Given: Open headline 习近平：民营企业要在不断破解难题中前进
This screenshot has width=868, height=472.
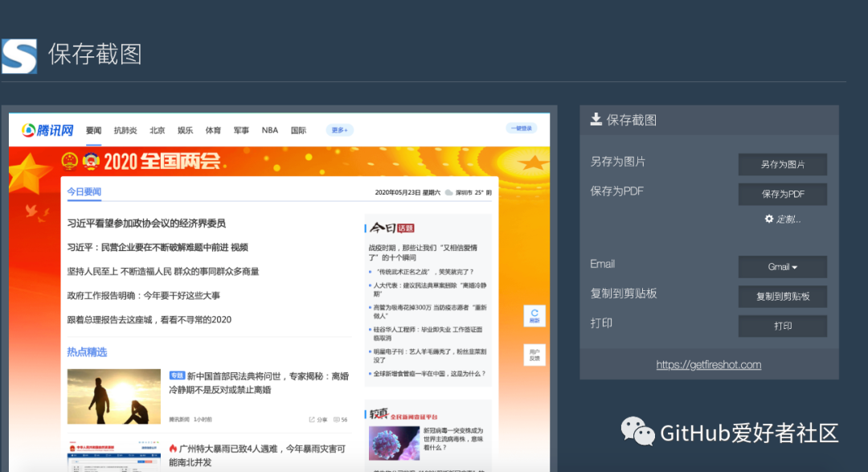Looking at the screenshot, I should 158,248.
